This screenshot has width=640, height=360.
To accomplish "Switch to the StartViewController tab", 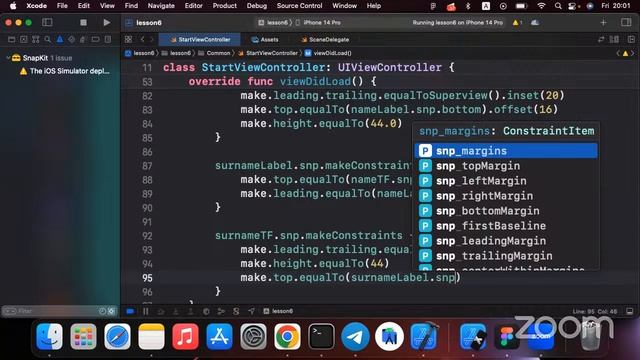I will [x=200, y=40].
